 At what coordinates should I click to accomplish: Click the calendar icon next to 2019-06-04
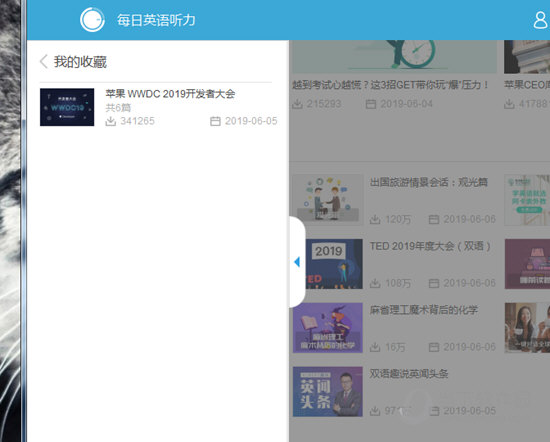pyautogui.click(x=371, y=104)
